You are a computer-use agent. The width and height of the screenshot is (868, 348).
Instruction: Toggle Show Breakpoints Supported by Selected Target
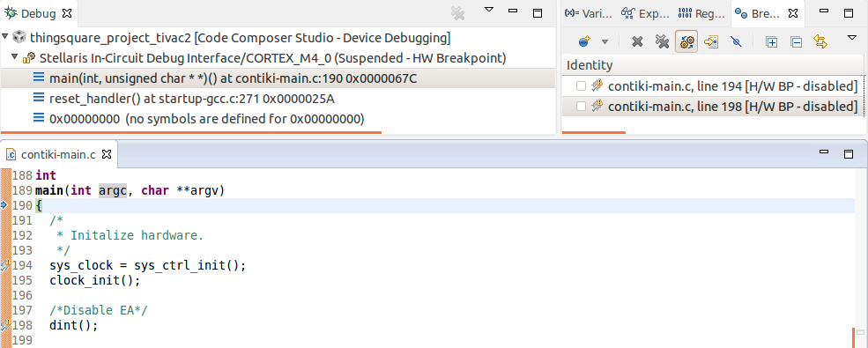coord(686,41)
